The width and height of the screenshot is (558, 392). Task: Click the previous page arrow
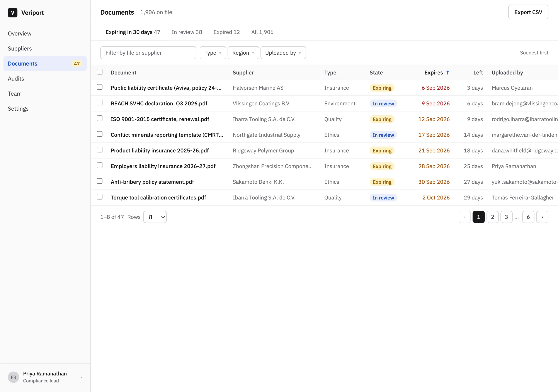[464, 217]
